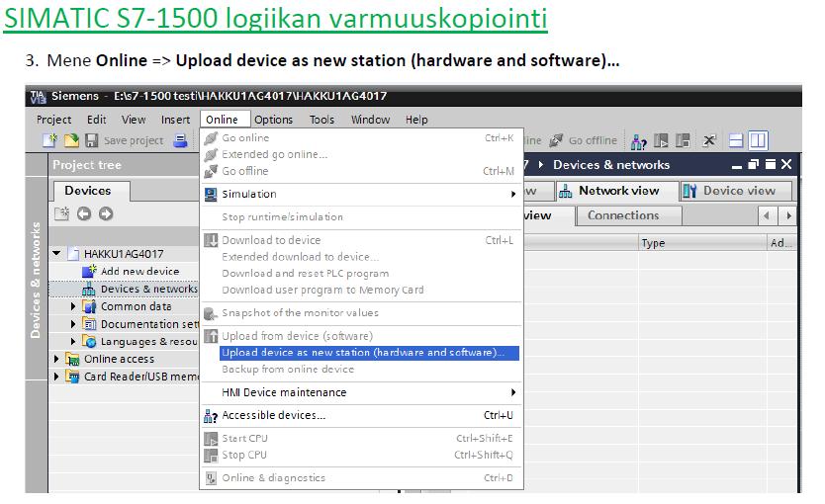Click Download to device menu entry
This screenshot has width=825, height=504.
pos(361,240)
